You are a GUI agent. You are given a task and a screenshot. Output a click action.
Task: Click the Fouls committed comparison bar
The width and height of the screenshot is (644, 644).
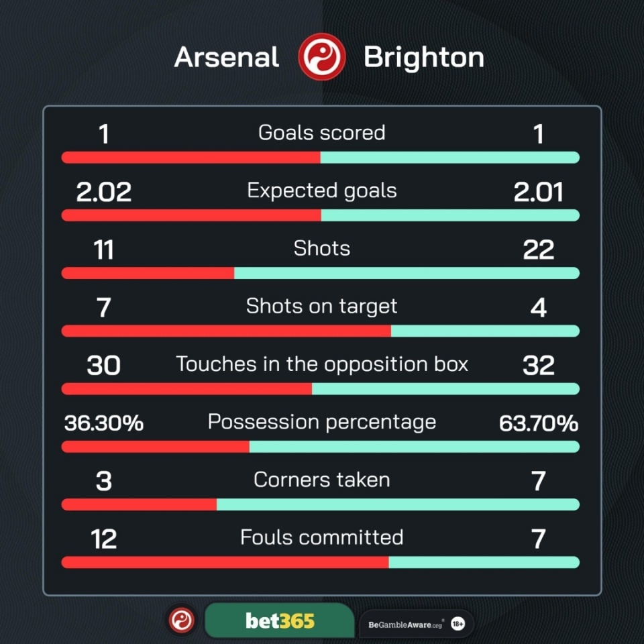(321, 562)
